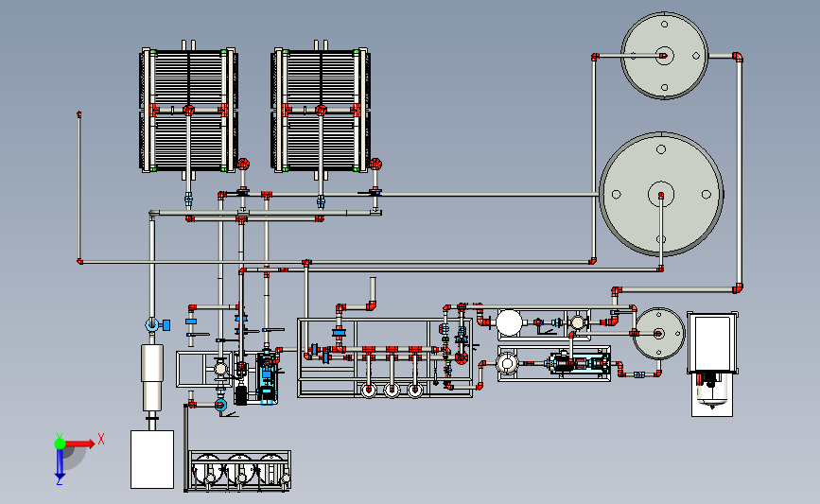Select the largest round tank
The height and width of the screenshot is (504, 820).
[x=661, y=195]
